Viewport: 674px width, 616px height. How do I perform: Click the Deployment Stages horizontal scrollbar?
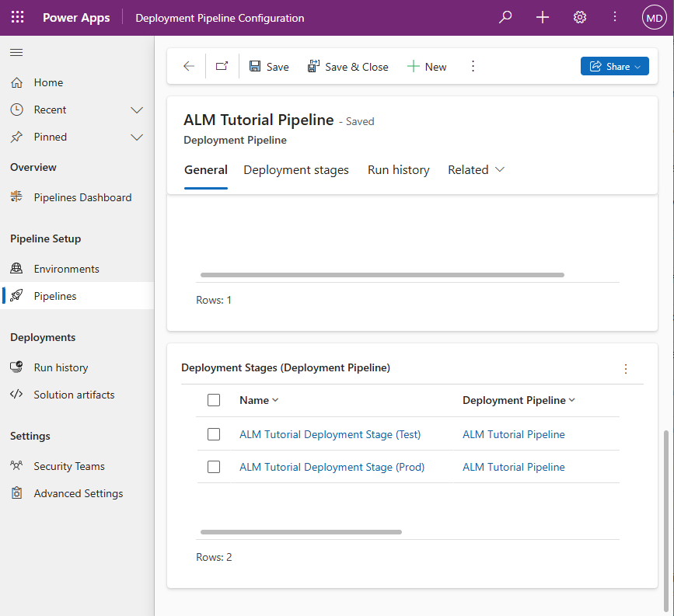[301, 532]
